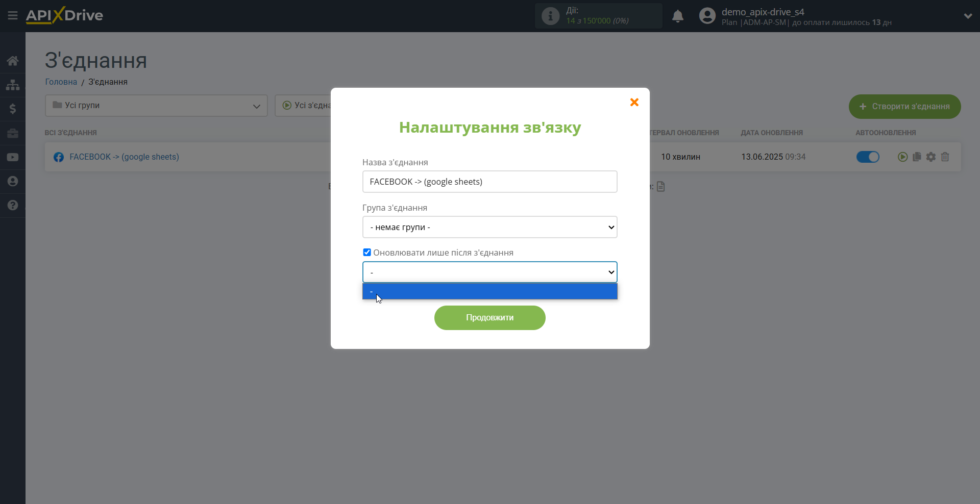Click the 'ВСІ З'ЄДНАННЯ' header

click(70, 133)
